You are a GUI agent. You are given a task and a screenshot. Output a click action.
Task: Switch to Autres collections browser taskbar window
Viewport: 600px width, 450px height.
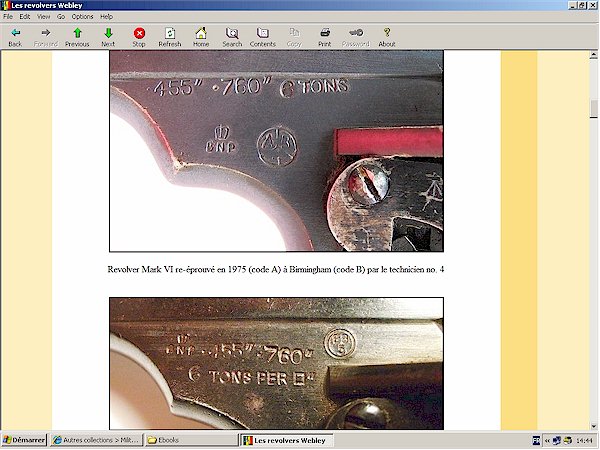96,440
